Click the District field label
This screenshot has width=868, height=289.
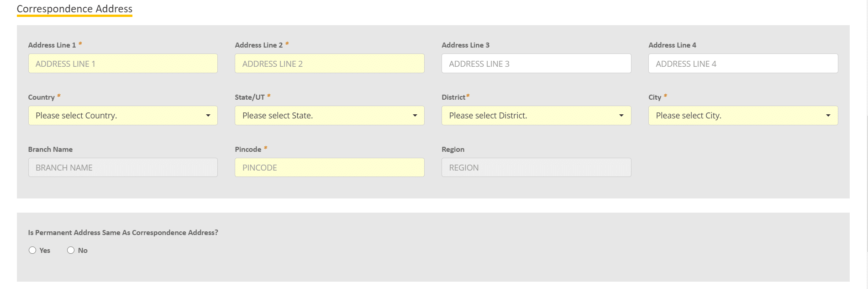pos(453,97)
